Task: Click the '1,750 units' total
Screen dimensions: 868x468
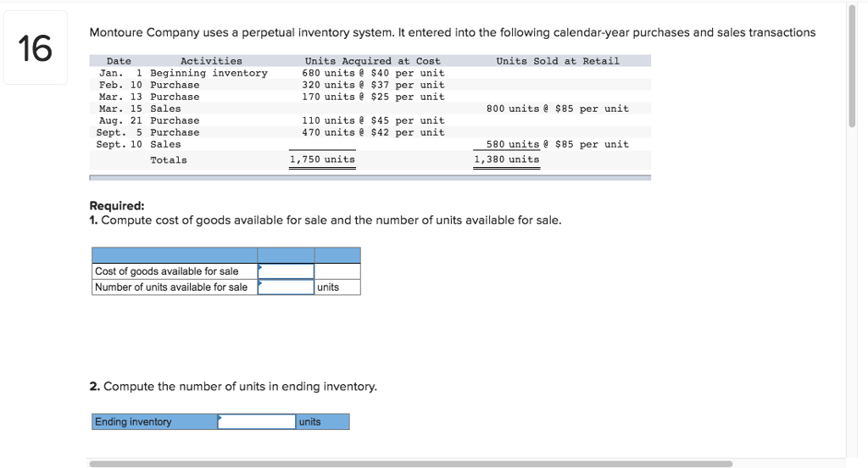Action: [322, 159]
